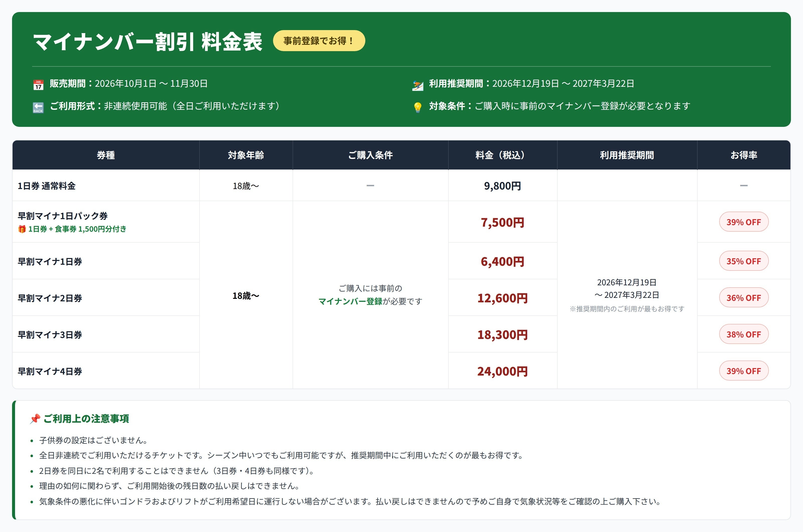Click the マイナンバー割引 料金表 page title
Image resolution: width=803 pixels, height=532 pixels.
[x=147, y=42]
